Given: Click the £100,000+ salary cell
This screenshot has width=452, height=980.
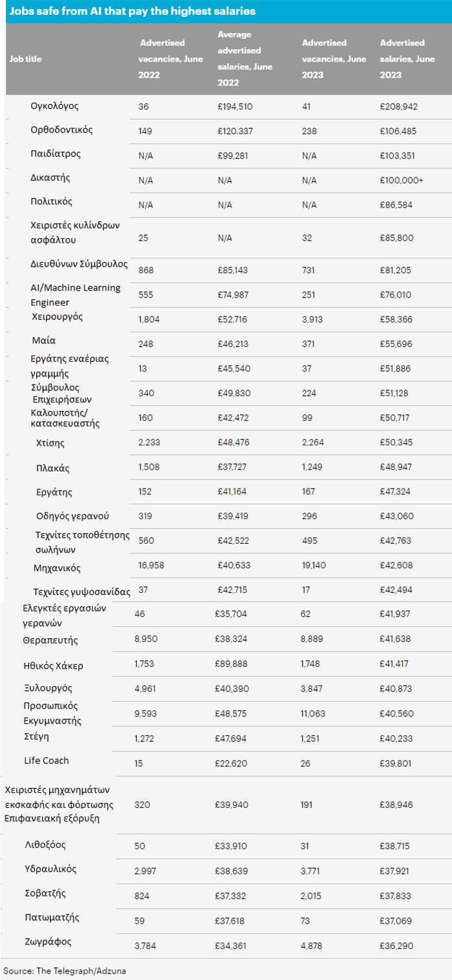Looking at the screenshot, I should pyautogui.click(x=401, y=180).
